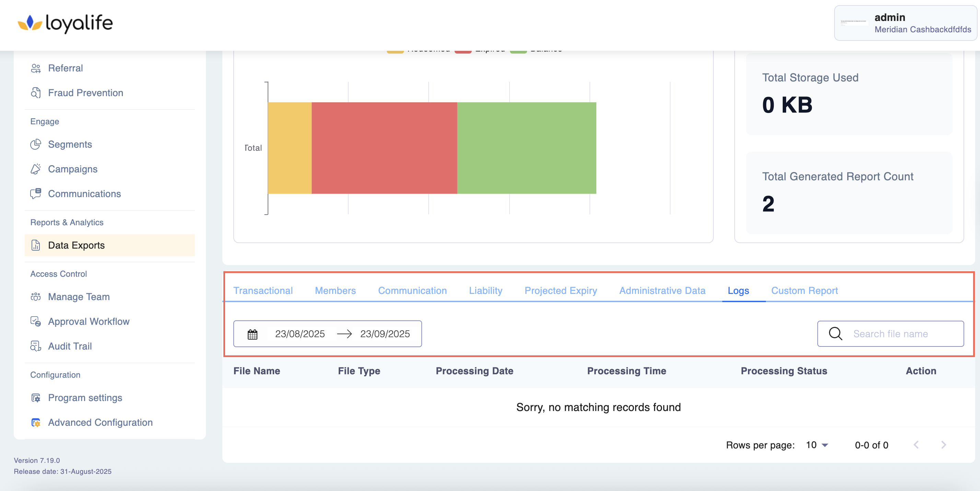This screenshot has width=980, height=491.
Task: Click the Referral sidebar icon
Action: [x=36, y=68]
